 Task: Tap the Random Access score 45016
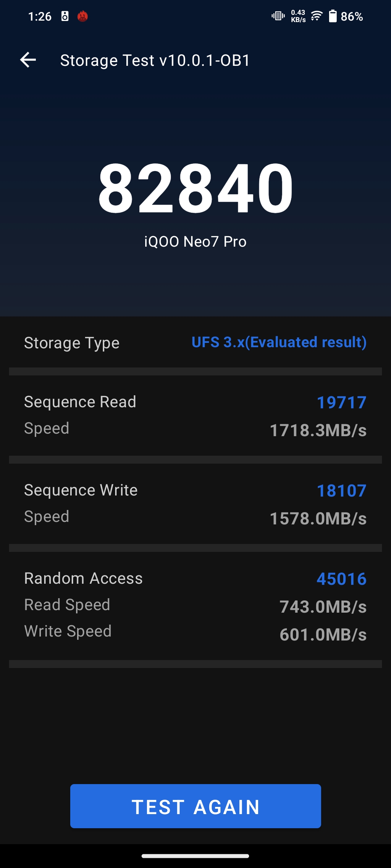pos(341,579)
